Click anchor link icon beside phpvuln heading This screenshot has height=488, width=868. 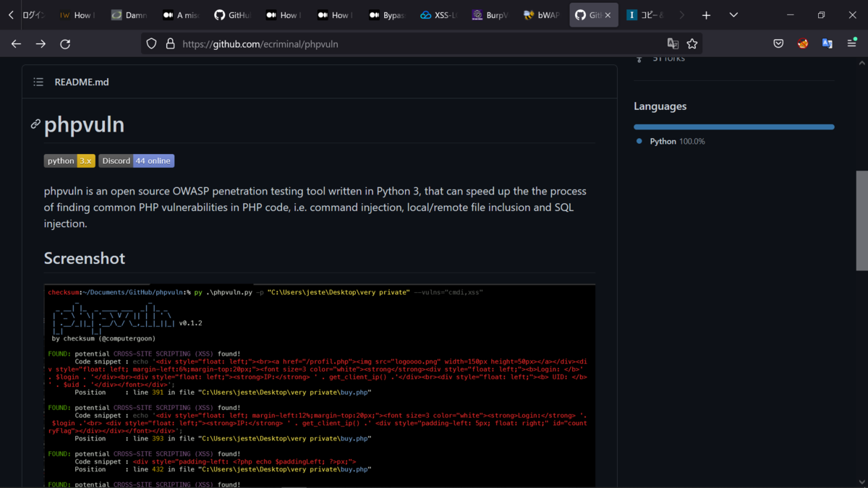point(35,124)
